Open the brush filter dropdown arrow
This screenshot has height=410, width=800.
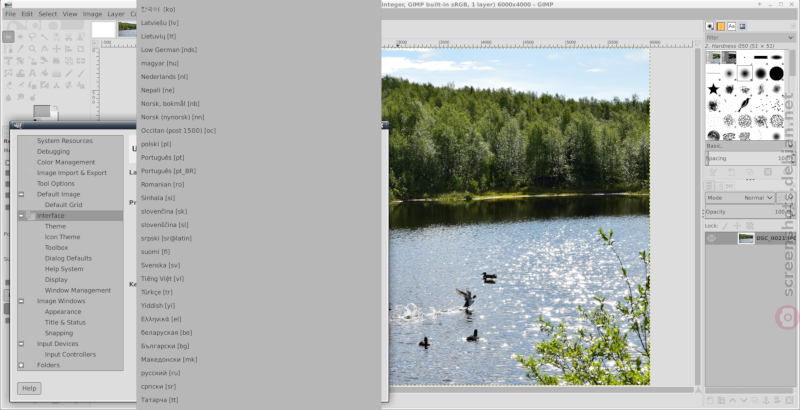791,38
